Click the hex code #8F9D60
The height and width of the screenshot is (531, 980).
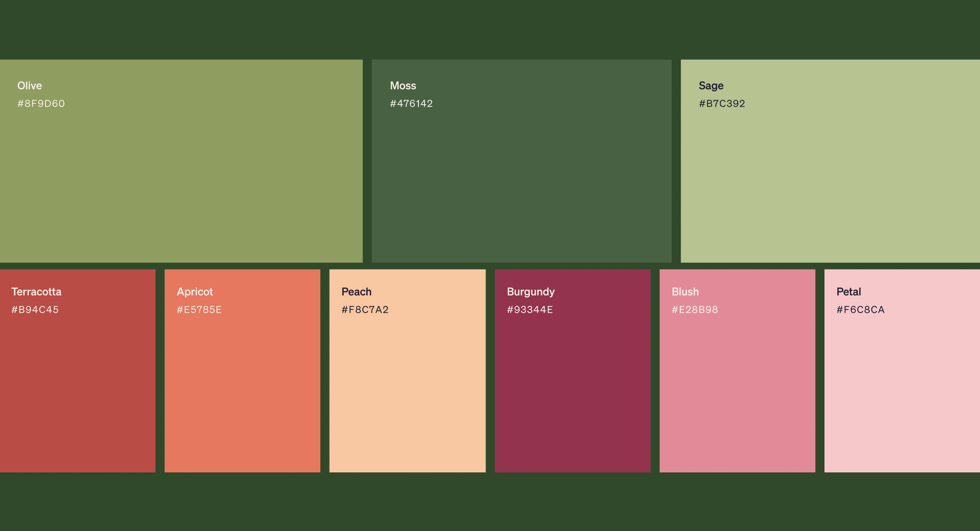[41, 103]
